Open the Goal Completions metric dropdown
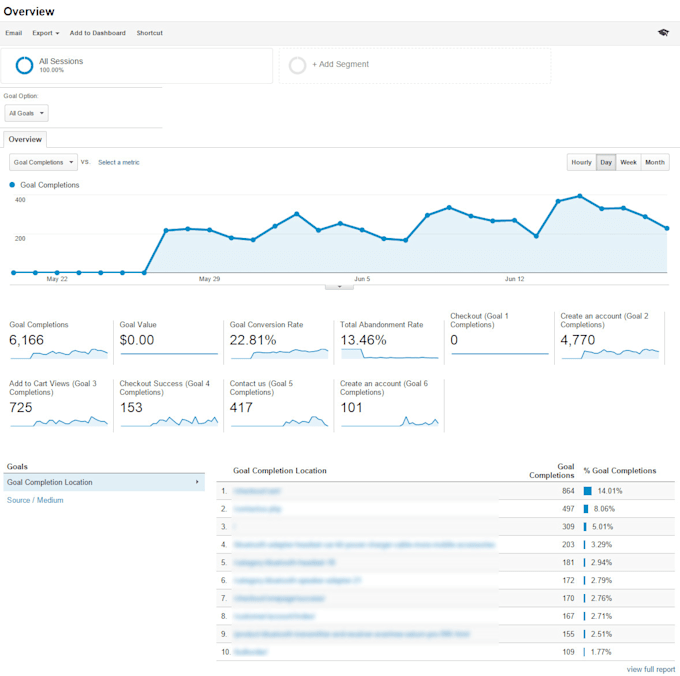This screenshot has width=680, height=676. pyautogui.click(x=43, y=162)
